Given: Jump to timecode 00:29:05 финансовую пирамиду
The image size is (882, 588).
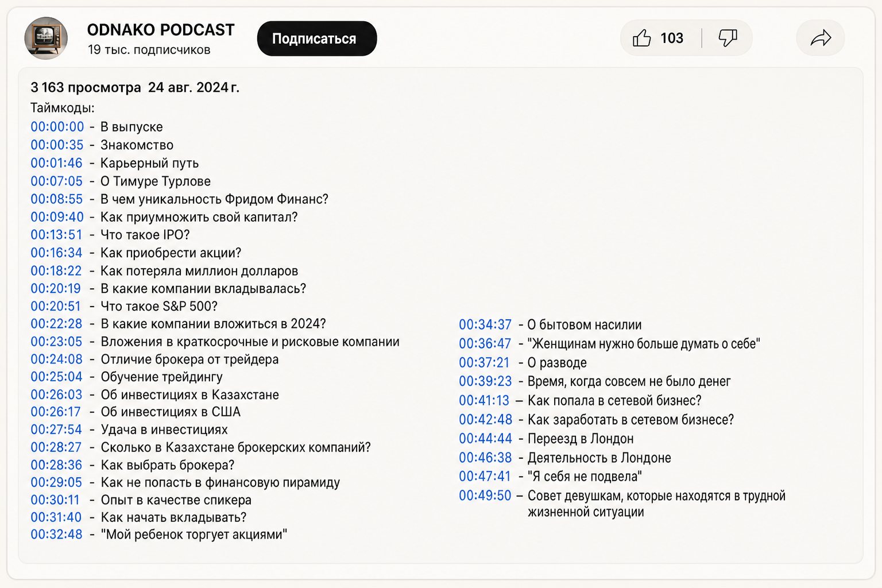Looking at the screenshot, I should [57, 483].
